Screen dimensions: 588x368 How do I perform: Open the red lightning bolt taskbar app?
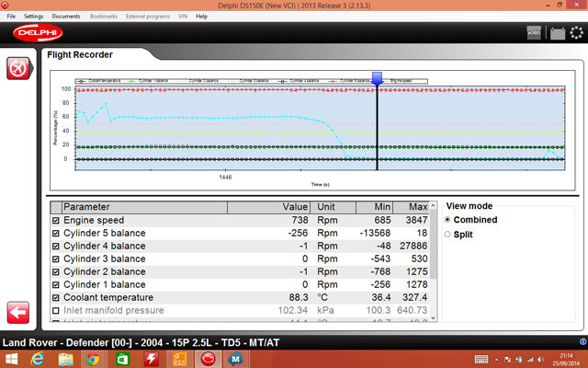[152, 360]
